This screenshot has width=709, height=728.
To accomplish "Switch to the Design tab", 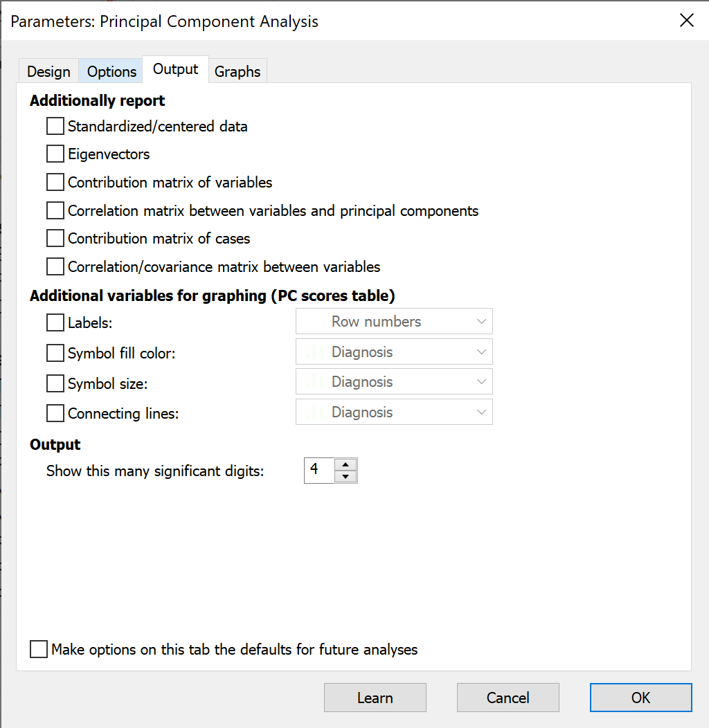I will coord(48,71).
